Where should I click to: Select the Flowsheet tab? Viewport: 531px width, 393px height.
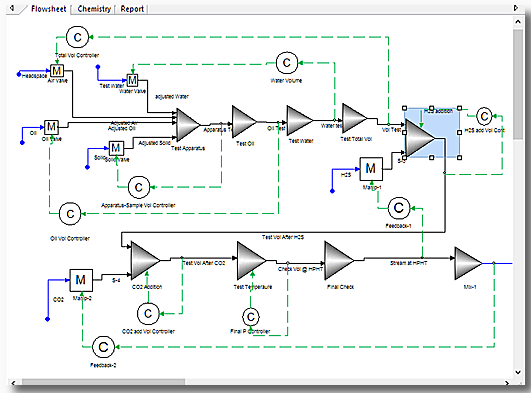tap(48, 9)
